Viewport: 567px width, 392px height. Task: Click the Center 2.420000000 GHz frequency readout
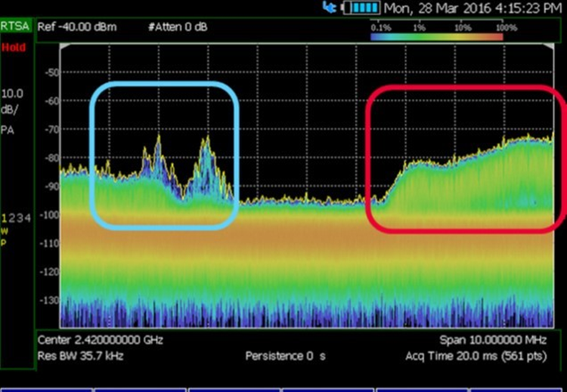[101, 341]
